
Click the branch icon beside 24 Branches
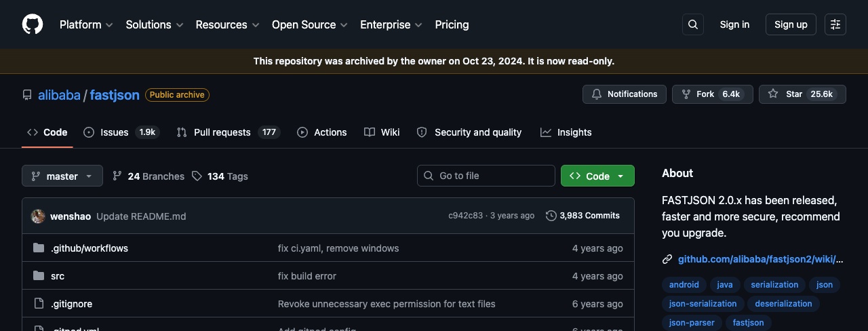(117, 176)
